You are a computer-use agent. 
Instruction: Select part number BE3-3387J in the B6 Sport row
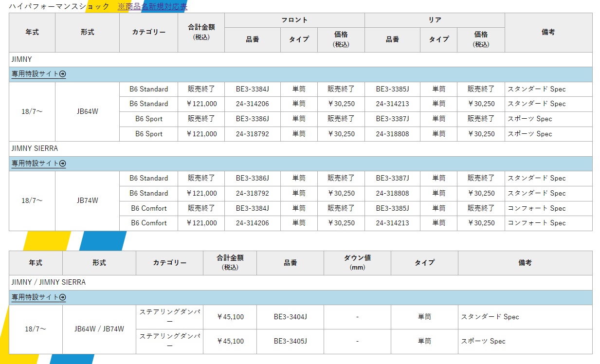point(392,119)
